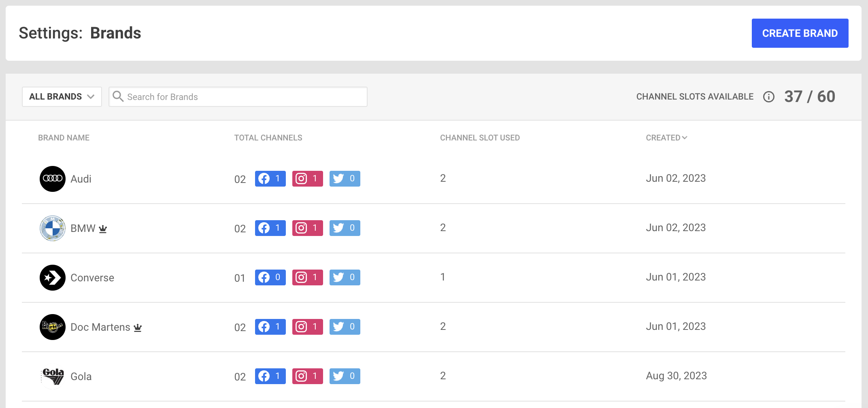
Task: Open the All Brands filter dropdown
Action: click(x=62, y=97)
